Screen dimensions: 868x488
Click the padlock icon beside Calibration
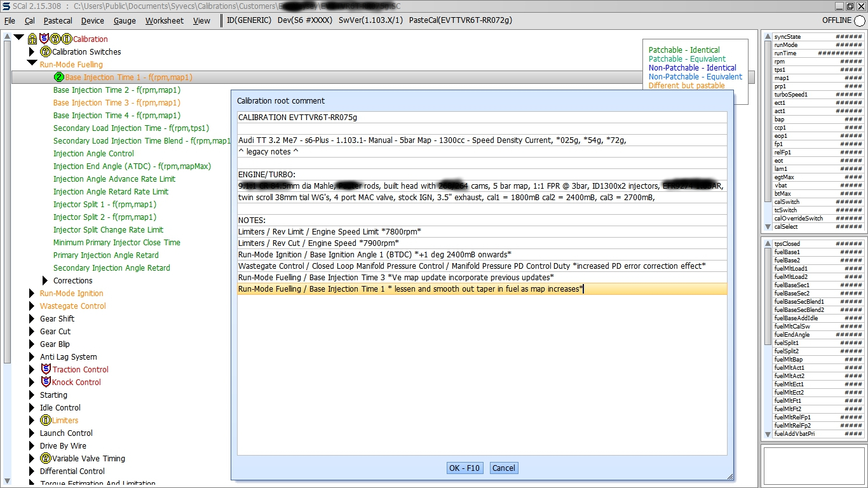click(32, 39)
